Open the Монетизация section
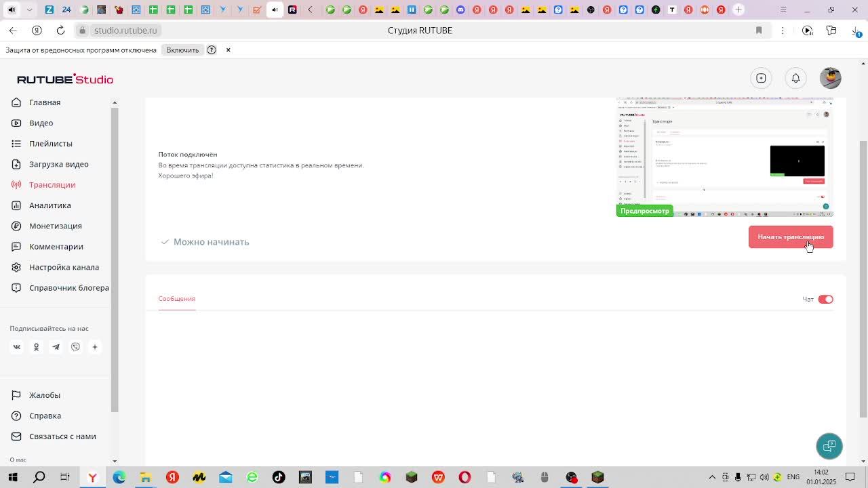 coord(55,226)
